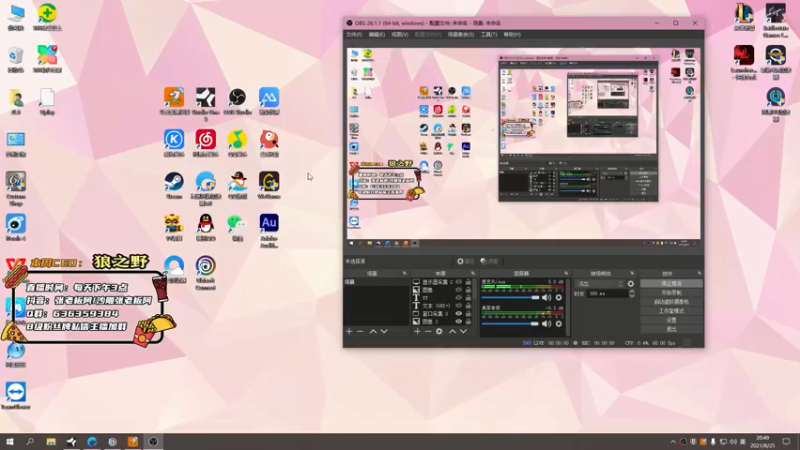The height and width of the screenshot is (450, 800).
Task: Open the 编辑(E) menu in OBS
Action: (377, 35)
